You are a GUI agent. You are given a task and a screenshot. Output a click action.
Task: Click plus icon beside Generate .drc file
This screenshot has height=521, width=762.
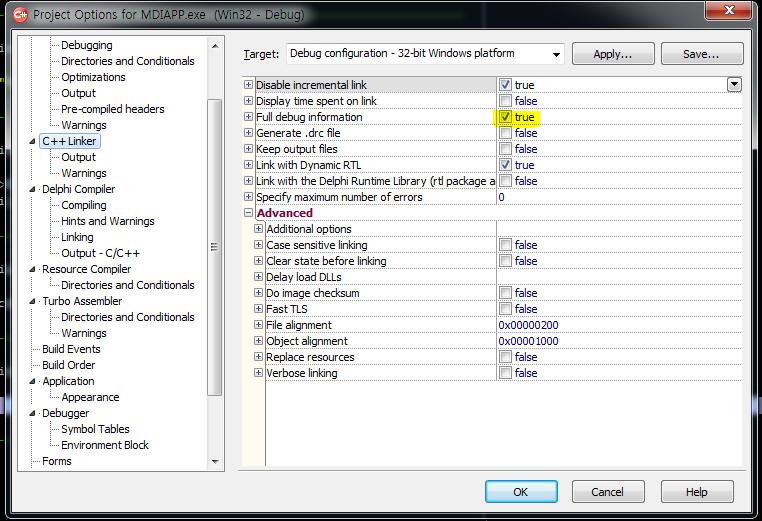pos(249,133)
